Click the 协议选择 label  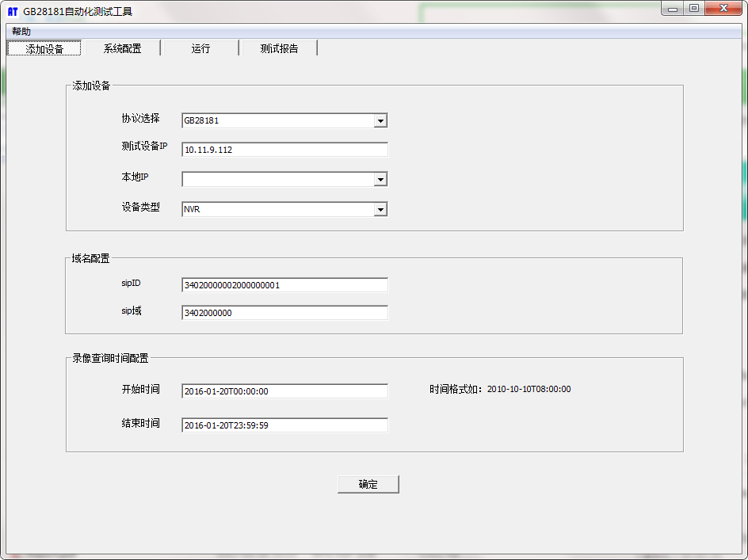click(x=140, y=118)
